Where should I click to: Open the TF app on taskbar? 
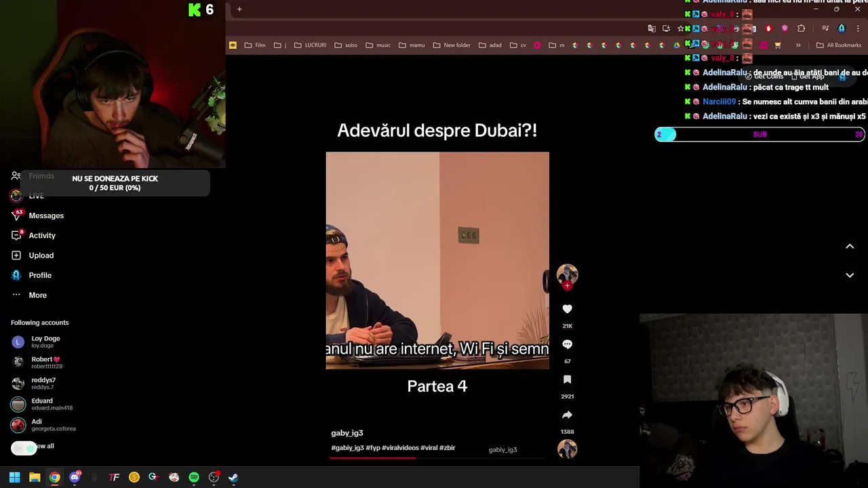(x=114, y=477)
